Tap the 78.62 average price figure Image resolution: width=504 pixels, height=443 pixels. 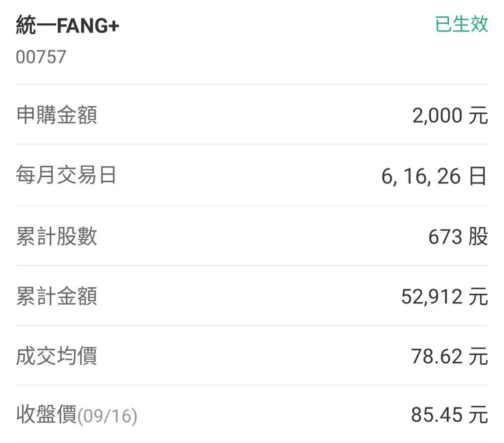436,356
